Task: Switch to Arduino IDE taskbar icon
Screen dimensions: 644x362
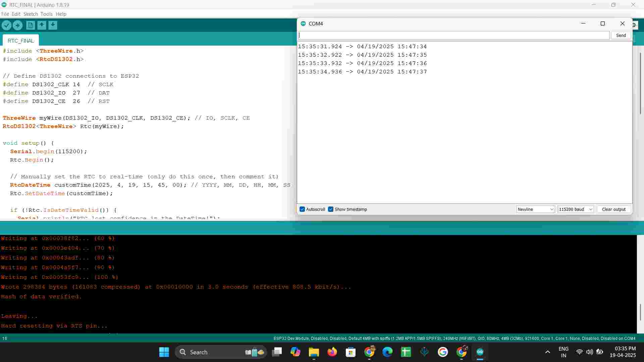Action: [480, 352]
